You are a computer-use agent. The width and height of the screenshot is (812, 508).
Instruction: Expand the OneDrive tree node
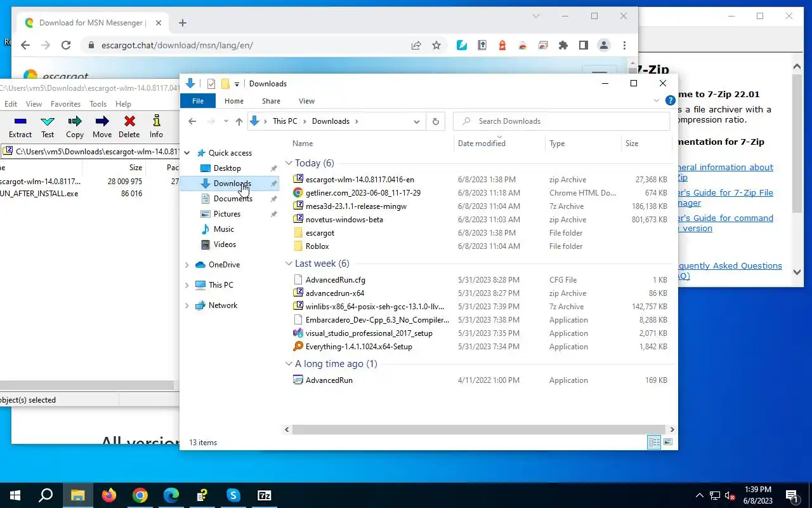click(187, 265)
